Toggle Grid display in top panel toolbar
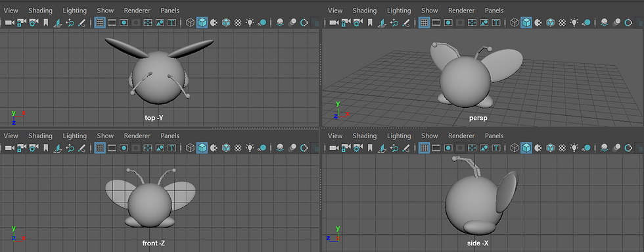The width and height of the screenshot is (644, 252). point(100,22)
